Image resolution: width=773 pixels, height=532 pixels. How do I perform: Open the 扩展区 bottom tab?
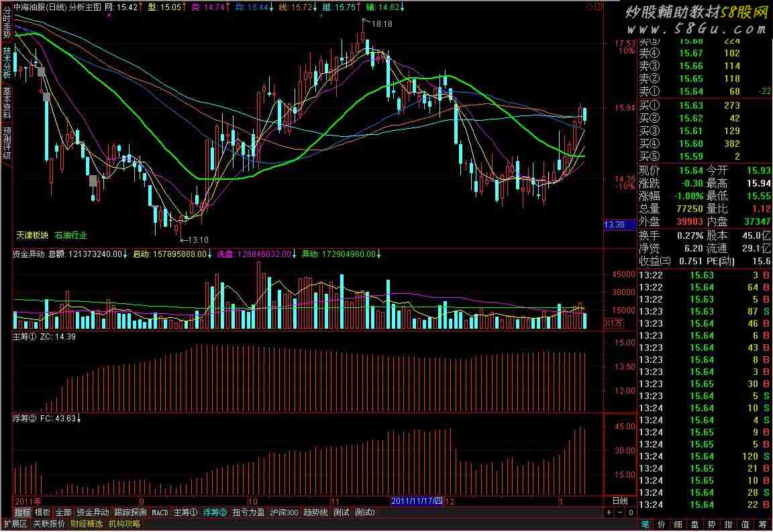point(15,524)
